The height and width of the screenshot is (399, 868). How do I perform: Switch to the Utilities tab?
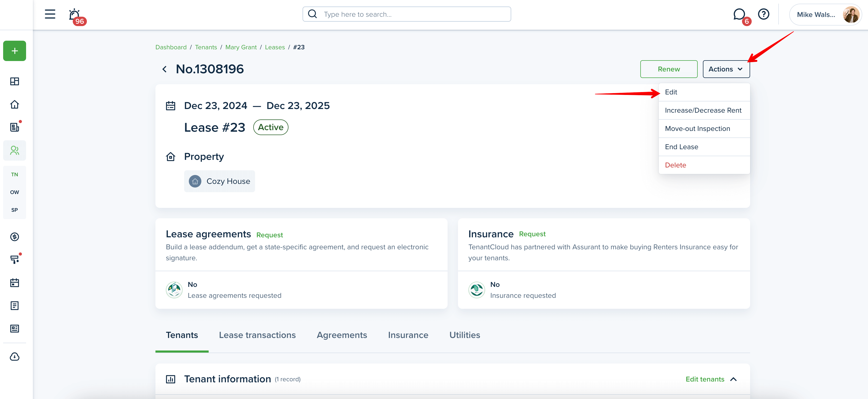click(465, 335)
